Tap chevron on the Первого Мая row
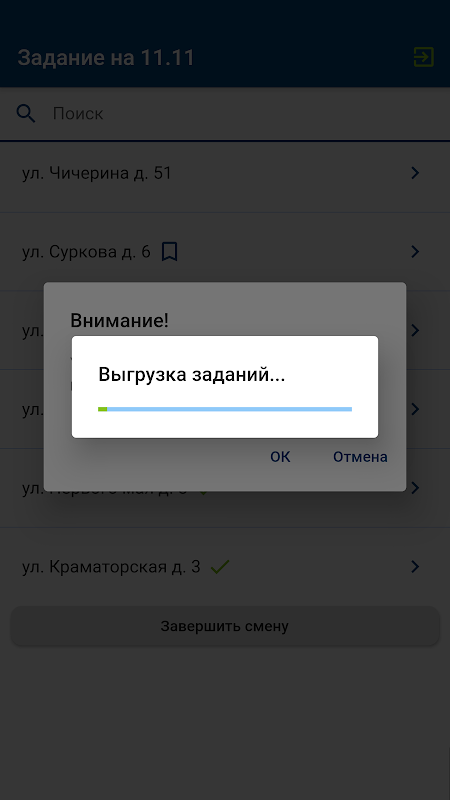450x800 pixels. point(415,488)
